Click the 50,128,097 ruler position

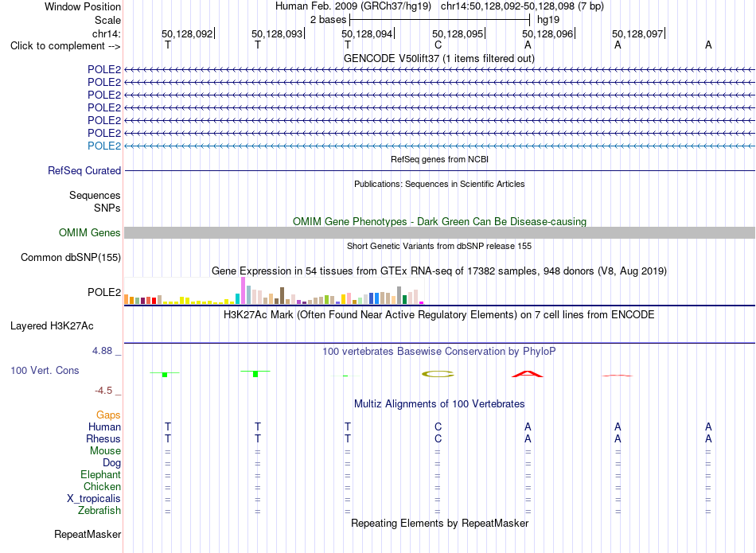click(x=638, y=33)
